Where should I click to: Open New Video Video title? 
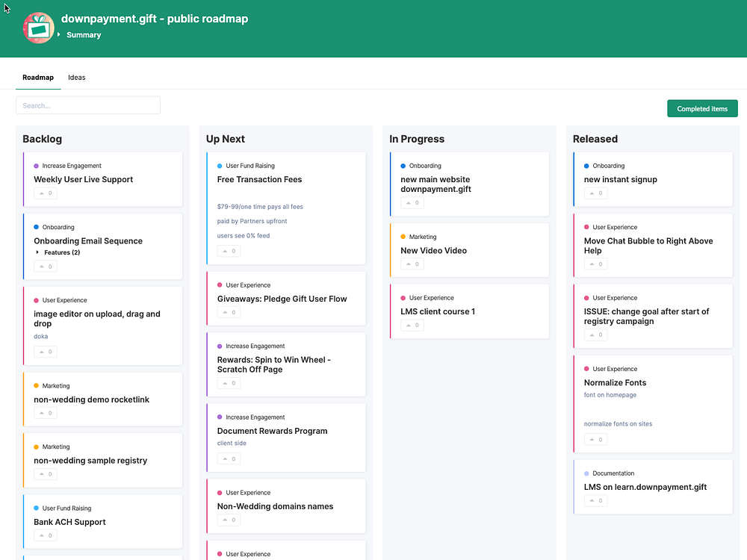click(433, 250)
